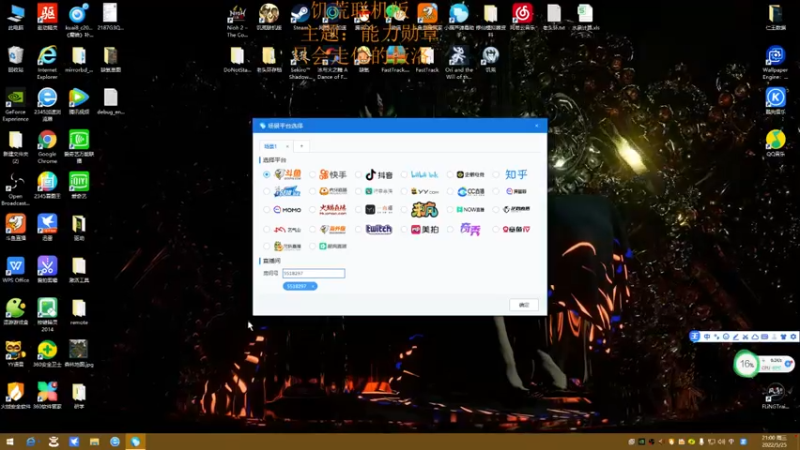
Task: Click the Zhihu blue logo
Action: [516, 174]
